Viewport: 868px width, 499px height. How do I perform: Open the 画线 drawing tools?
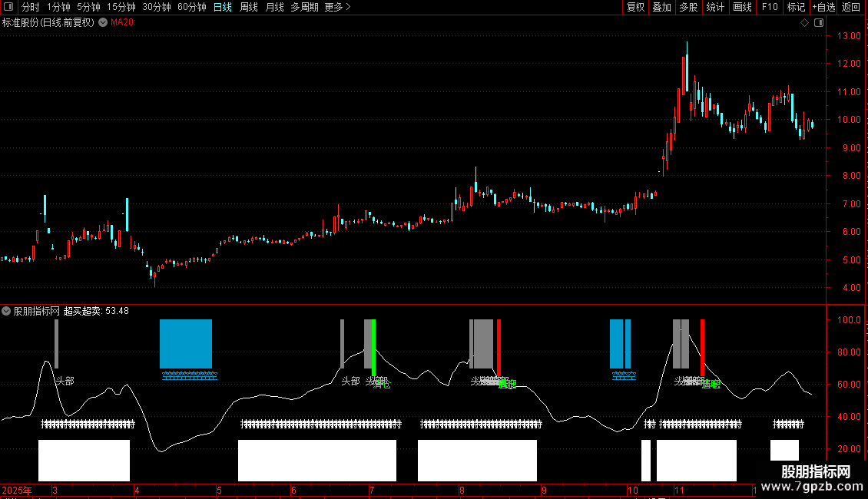[x=742, y=7]
